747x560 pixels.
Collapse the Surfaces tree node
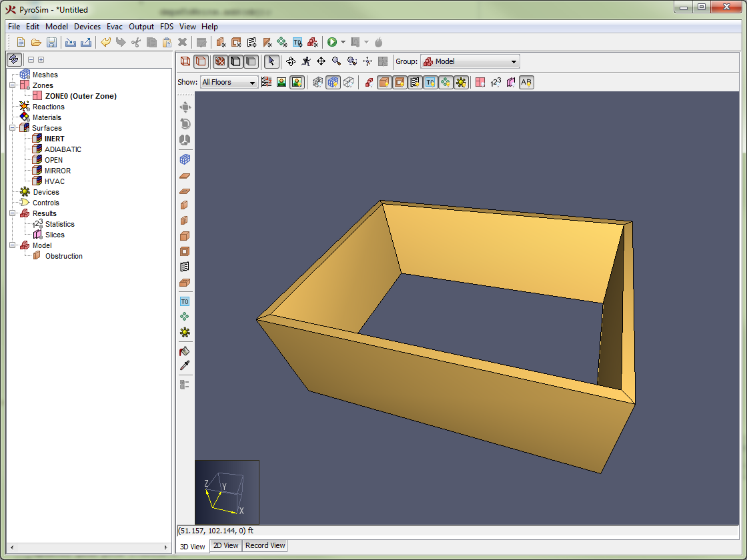coord(13,128)
